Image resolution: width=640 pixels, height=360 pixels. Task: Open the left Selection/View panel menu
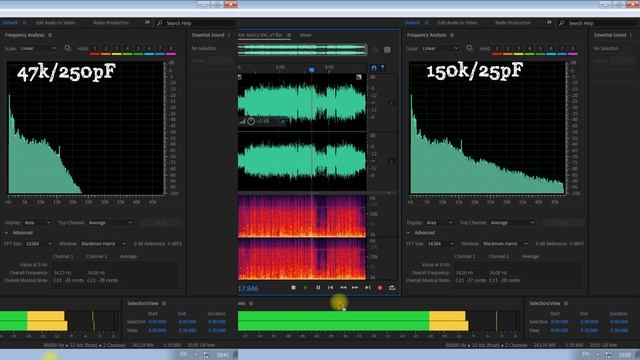[164, 303]
